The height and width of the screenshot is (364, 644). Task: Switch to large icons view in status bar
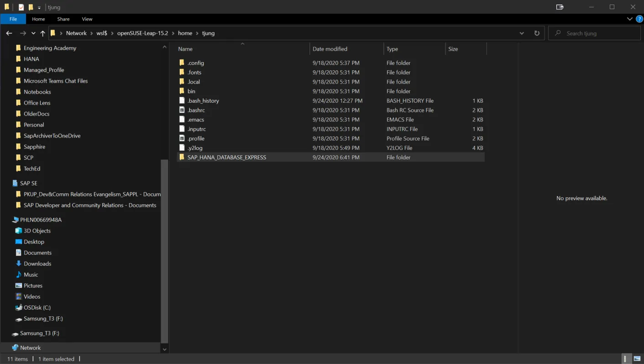pyautogui.click(x=637, y=359)
